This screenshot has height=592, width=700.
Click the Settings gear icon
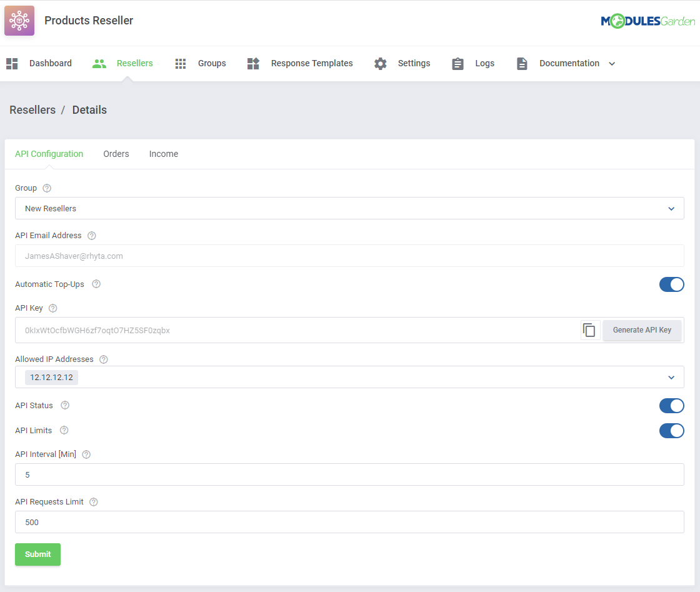point(381,63)
